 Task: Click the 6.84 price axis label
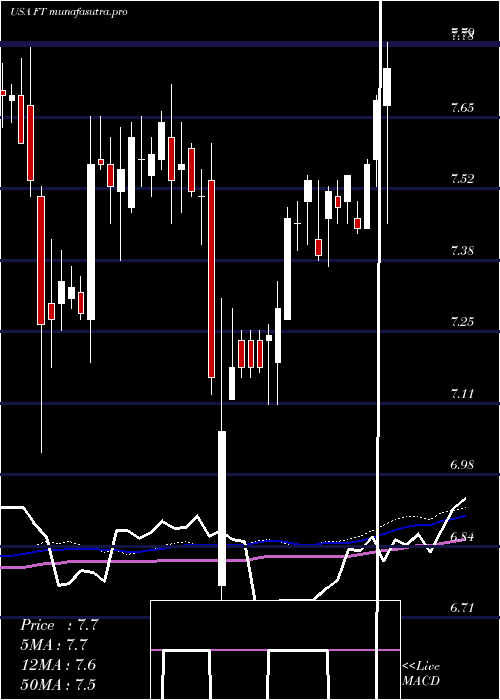[x=462, y=536]
